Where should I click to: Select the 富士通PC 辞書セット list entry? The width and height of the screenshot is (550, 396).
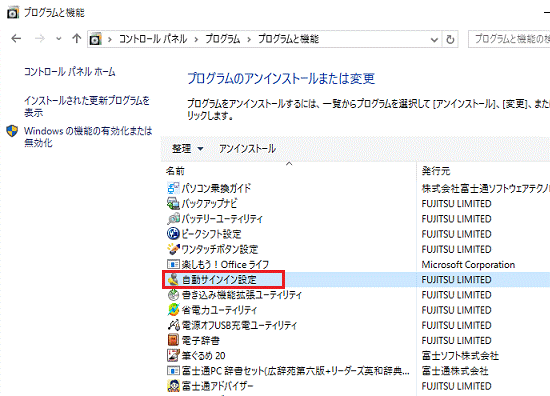click(x=296, y=371)
